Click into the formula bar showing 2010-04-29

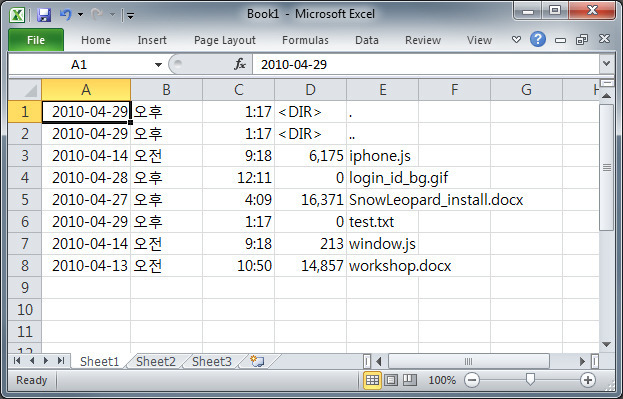[x=426, y=64]
